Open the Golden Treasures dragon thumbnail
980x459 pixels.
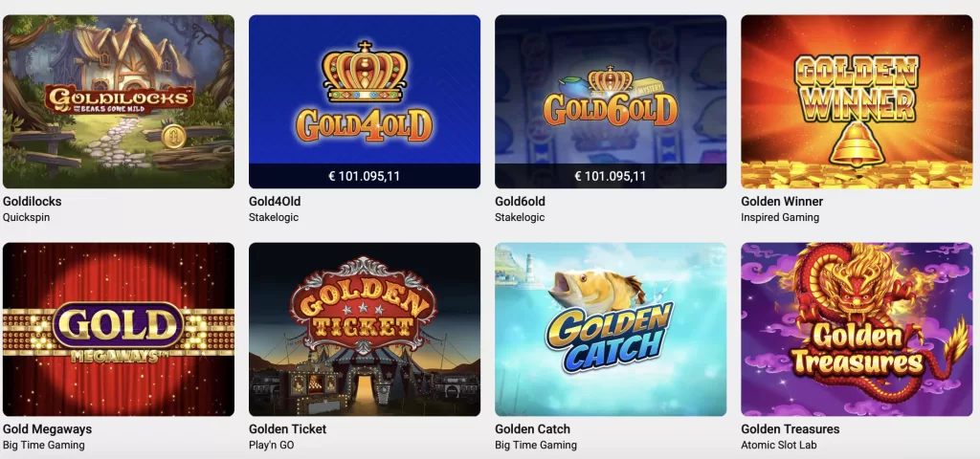click(857, 329)
